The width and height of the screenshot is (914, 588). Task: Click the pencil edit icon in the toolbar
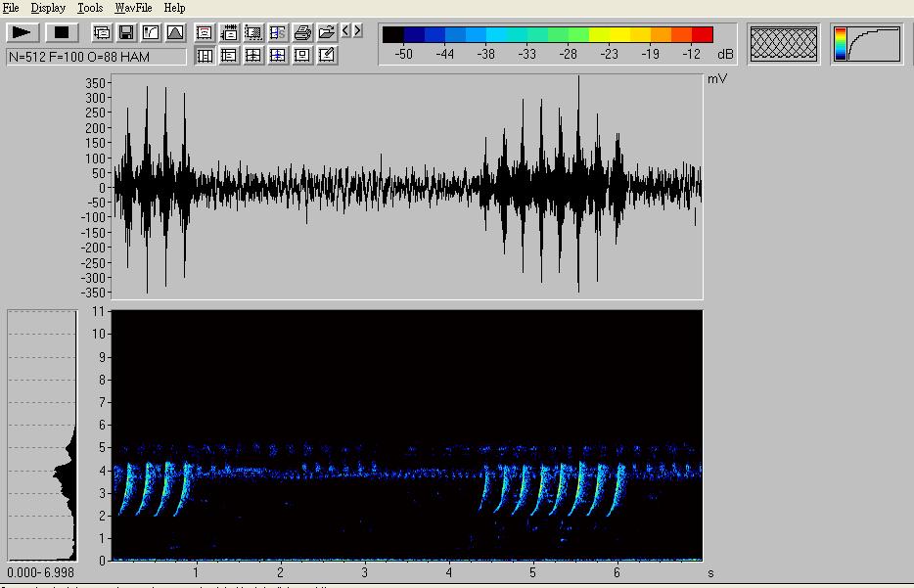click(327, 56)
